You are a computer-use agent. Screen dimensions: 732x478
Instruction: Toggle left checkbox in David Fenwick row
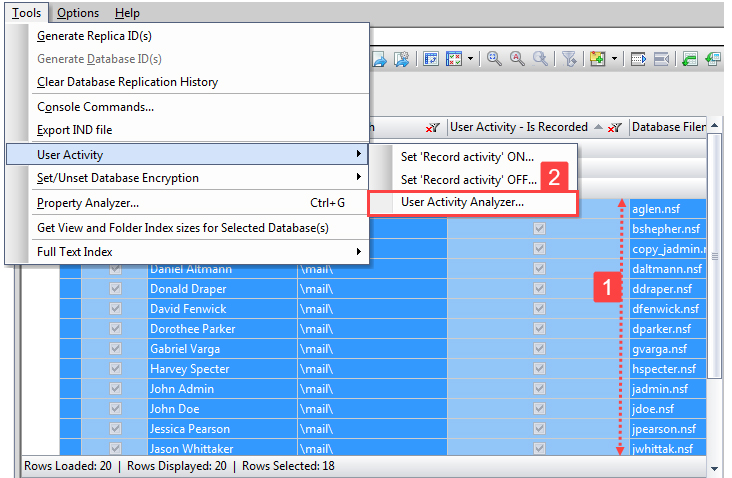[x=115, y=309]
